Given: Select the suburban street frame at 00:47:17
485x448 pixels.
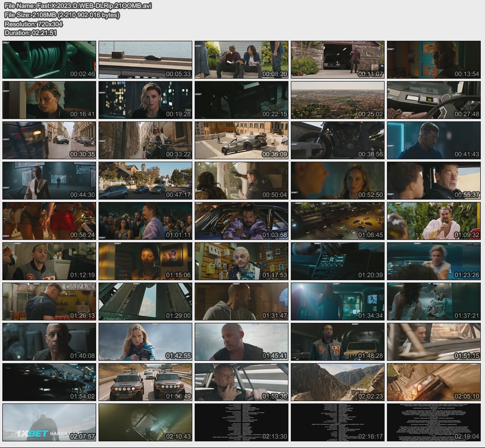Looking at the screenshot, I should tap(145, 181).
